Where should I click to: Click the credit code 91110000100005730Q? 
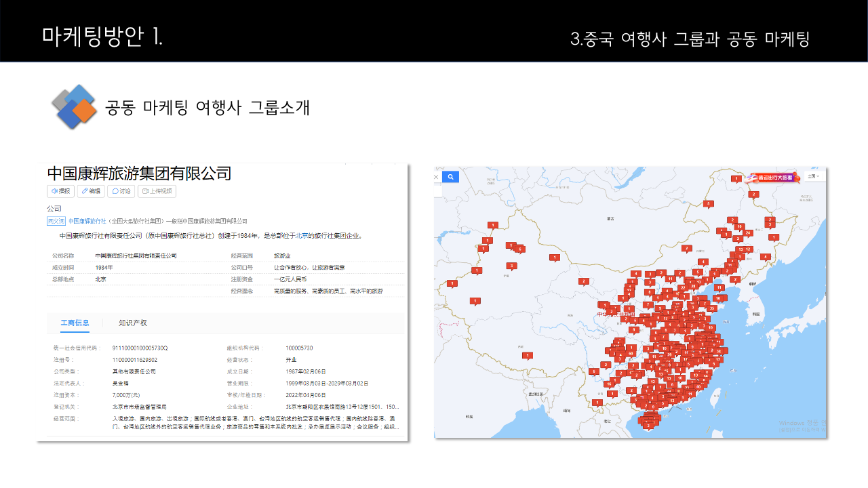pyautogui.click(x=140, y=348)
